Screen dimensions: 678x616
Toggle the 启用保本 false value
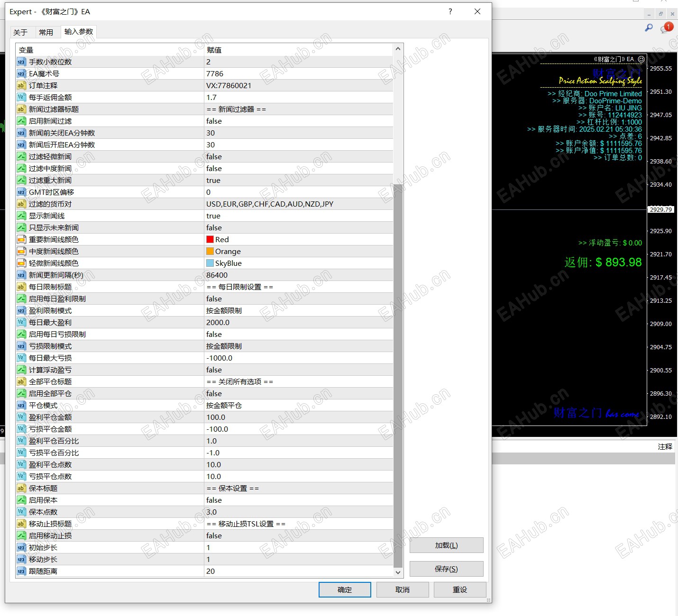tap(299, 500)
